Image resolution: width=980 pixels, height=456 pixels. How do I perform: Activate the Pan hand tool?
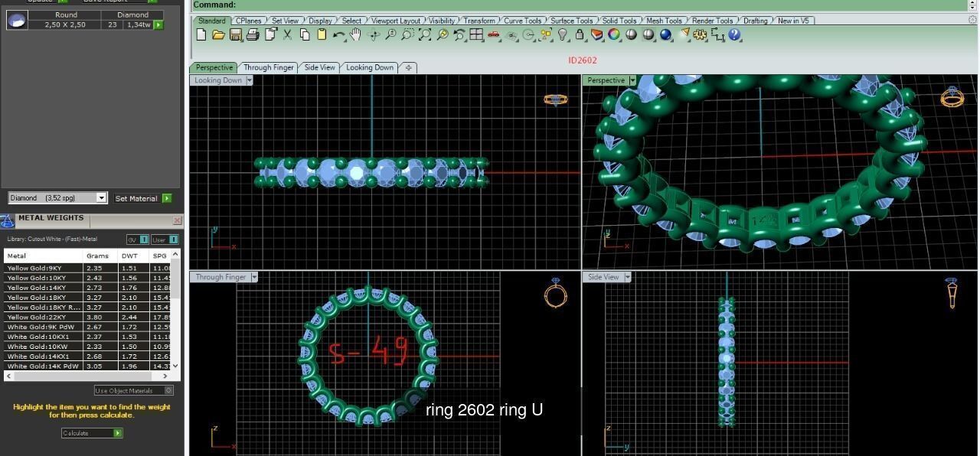point(355,34)
